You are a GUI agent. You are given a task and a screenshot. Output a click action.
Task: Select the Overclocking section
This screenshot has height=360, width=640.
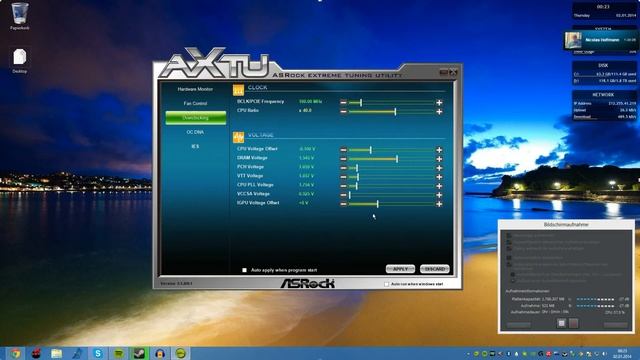[x=196, y=118]
